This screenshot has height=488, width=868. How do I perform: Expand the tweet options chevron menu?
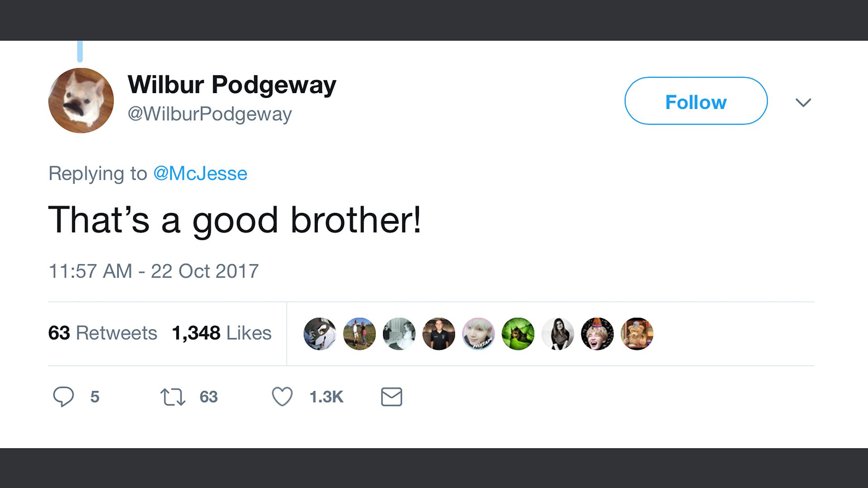[803, 103]
